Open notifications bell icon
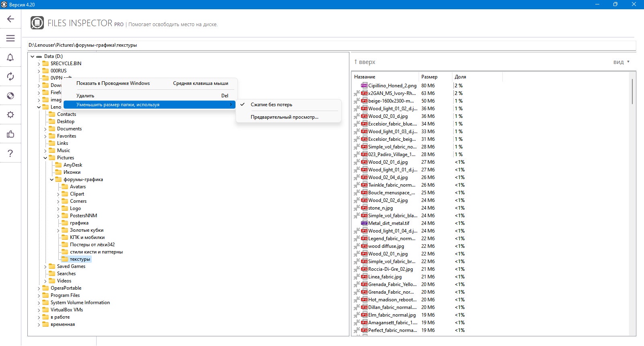The width and height of the screenshot is (644, 346). [10, 58]
